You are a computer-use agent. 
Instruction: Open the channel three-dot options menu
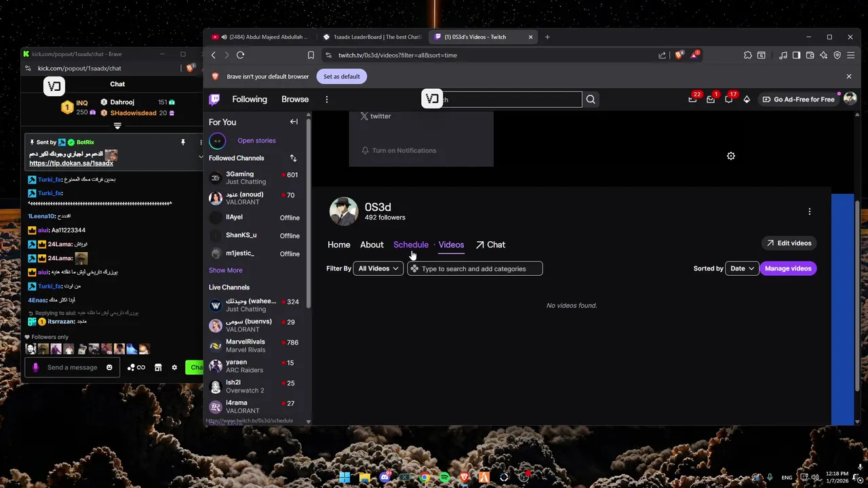[x=809, y=211]
